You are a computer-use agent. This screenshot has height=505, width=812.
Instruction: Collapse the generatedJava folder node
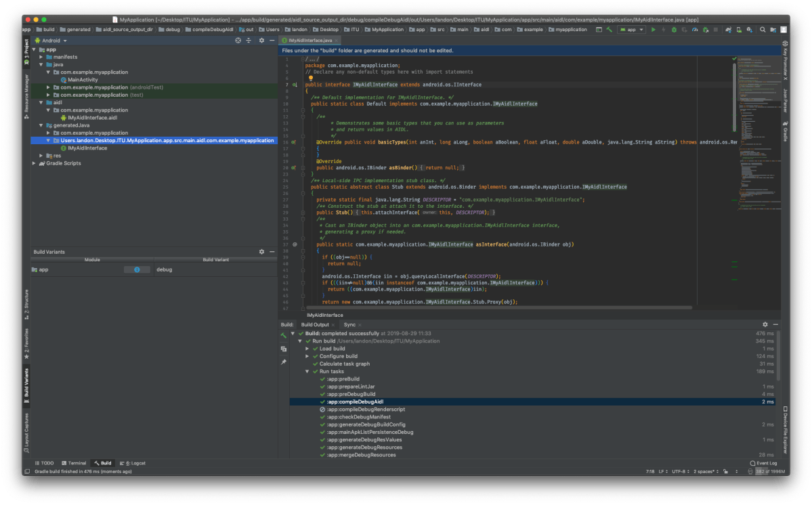click(41, 125)
